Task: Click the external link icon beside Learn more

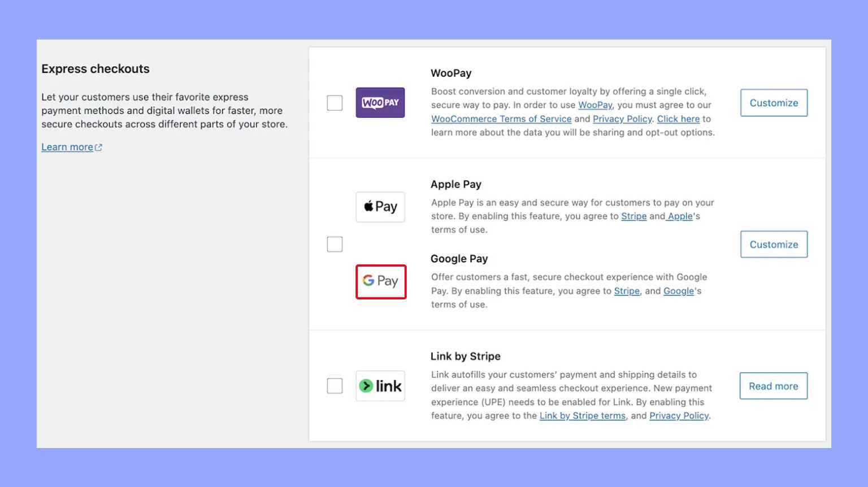Action: (x=99, y=146)
